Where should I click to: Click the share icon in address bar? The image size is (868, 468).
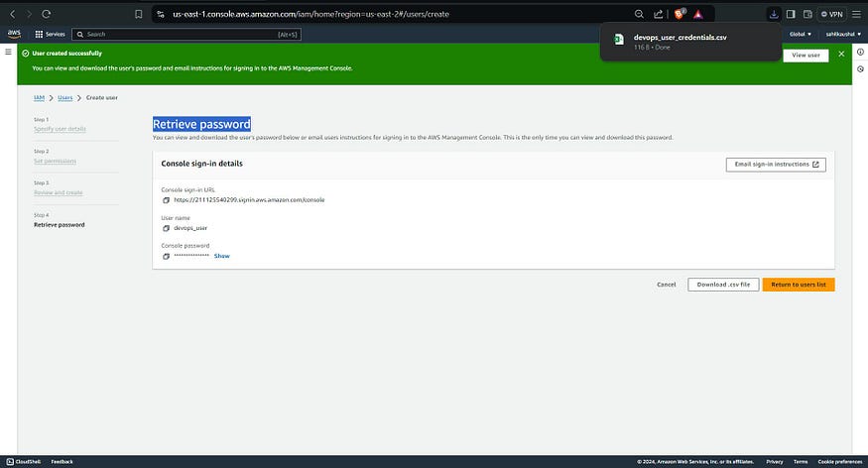[x=659, y=15]
